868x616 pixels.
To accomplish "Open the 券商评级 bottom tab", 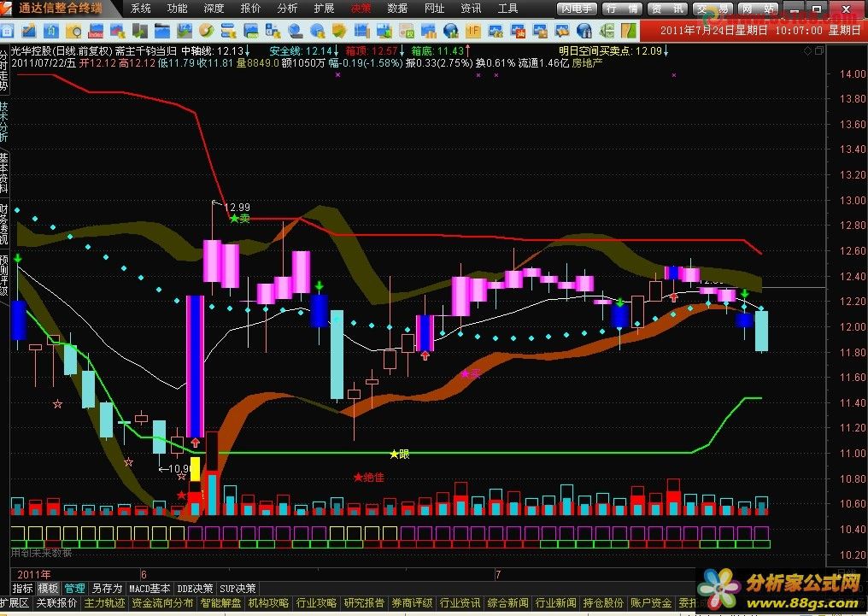I will pyautogui.click(x=412, y=602).
